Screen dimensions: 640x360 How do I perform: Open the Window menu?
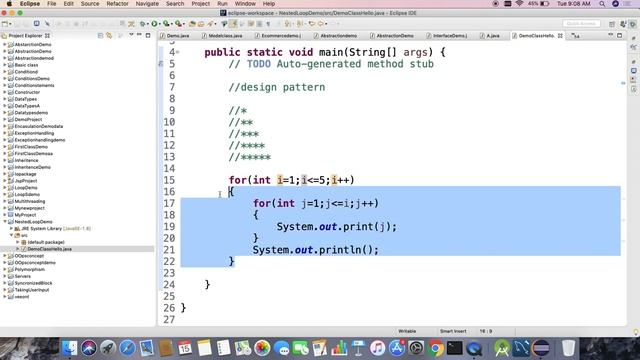click(x=245, y=4)
